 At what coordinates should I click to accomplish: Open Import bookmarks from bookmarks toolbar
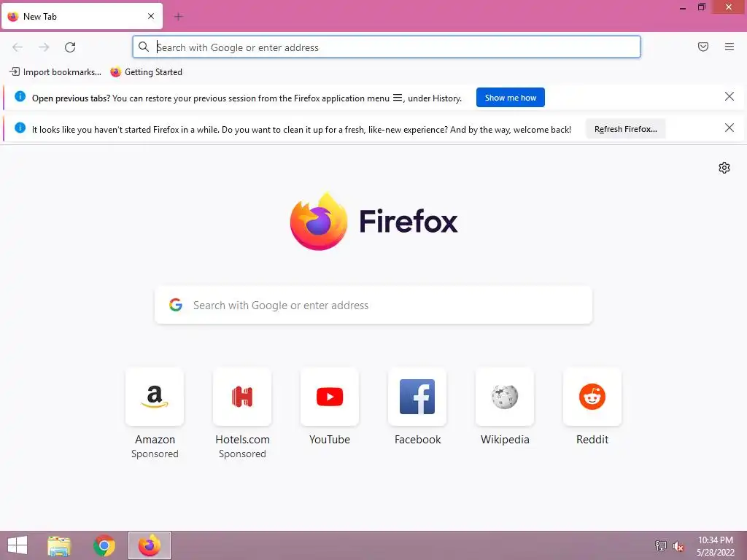pos(55,72)
